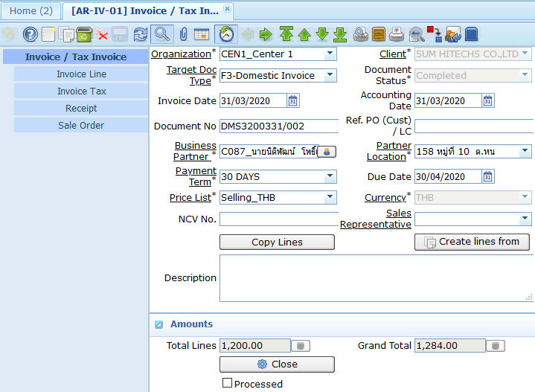Open the Receipt tab
Screen dimensions: 535x392
coord(81,108)
